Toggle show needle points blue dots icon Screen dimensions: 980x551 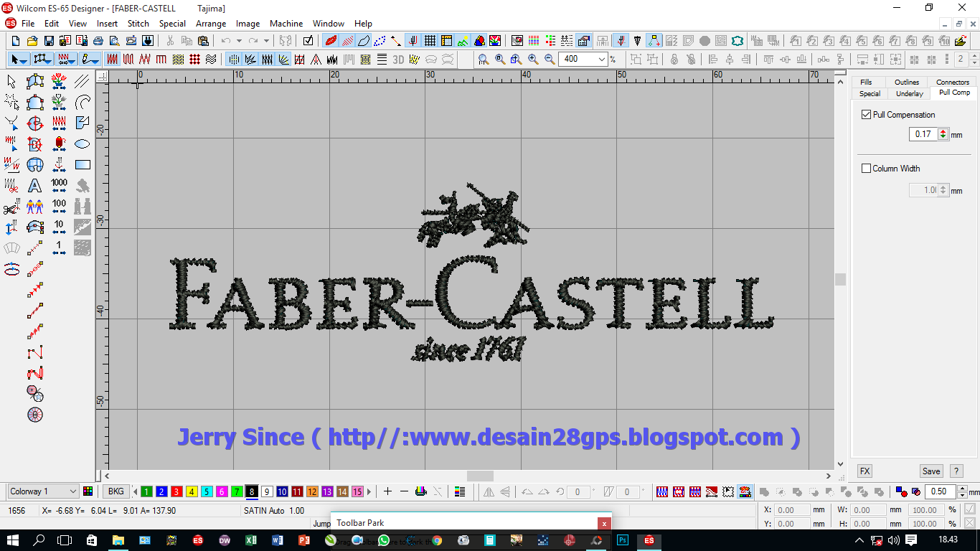380,41
